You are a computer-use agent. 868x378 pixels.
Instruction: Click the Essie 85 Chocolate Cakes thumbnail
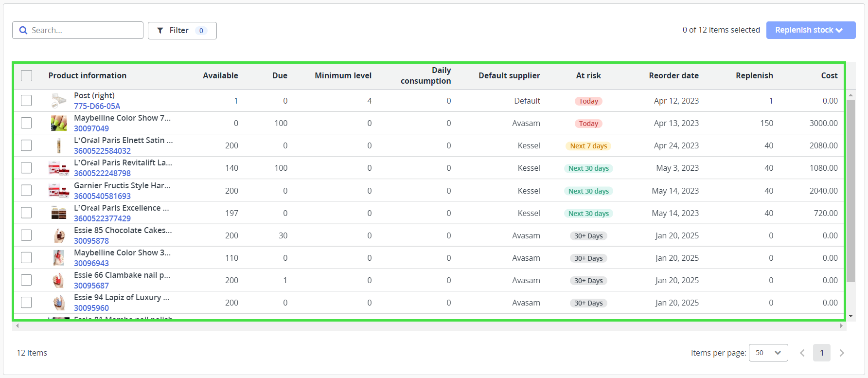59,235
